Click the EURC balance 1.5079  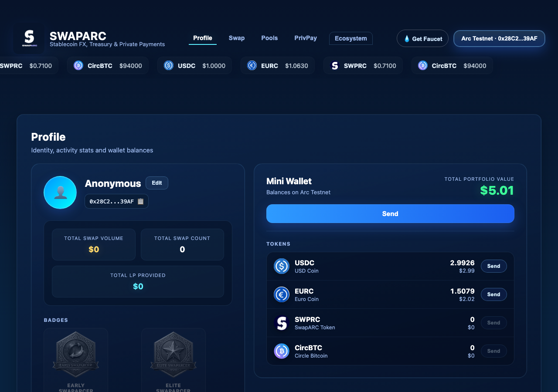[463, 291]
